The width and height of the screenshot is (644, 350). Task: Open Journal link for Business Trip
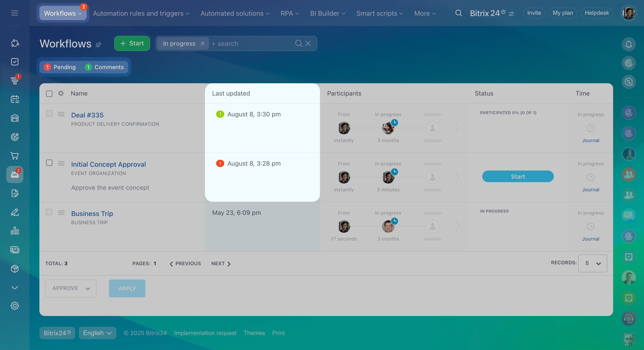(x=590, y=239)
